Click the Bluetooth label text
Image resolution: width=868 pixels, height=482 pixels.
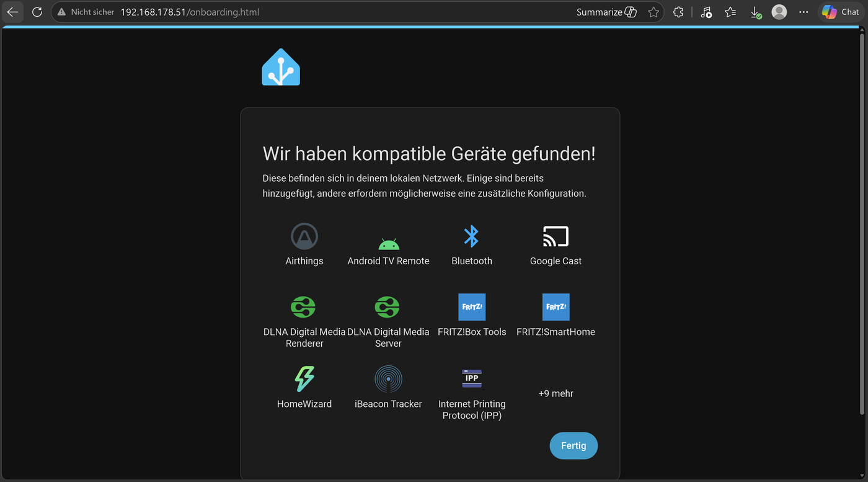coord(472,261)
